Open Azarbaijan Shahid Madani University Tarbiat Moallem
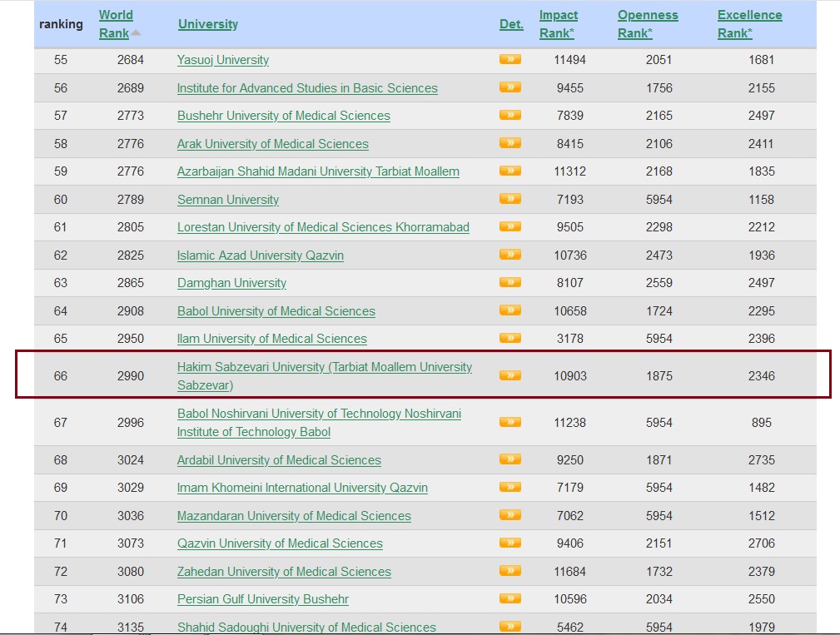The height and width of the screenshot is (635, 840). pyautogui.click(x=318, y=171)
